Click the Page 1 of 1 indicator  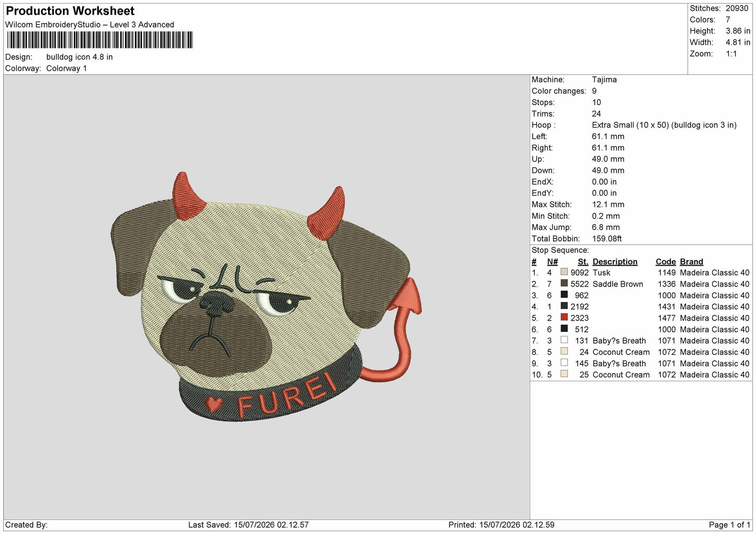[x=729, y=525]
